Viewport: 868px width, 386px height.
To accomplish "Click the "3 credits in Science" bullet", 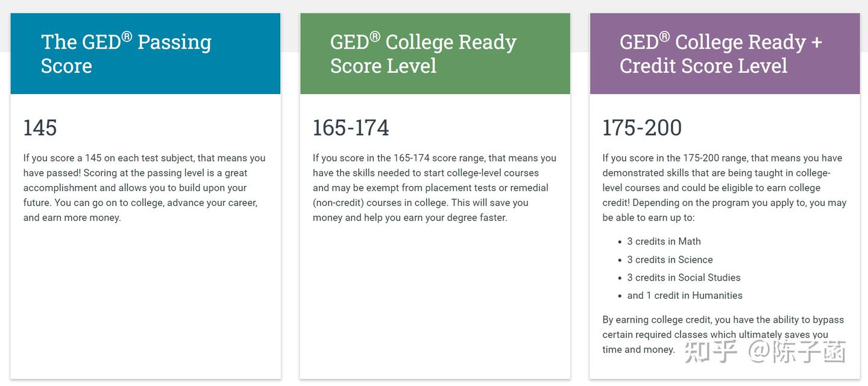I will click(x=670, y=260).
